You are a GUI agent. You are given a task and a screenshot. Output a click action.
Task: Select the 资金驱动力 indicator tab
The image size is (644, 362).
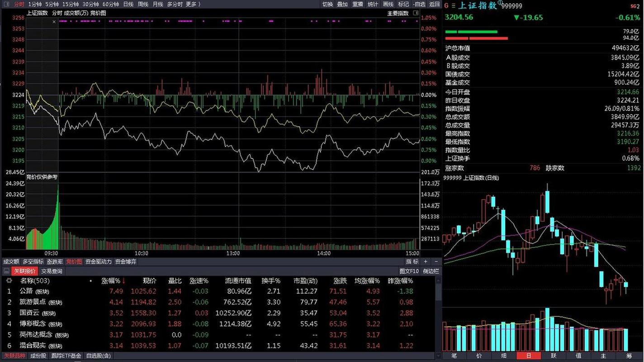98,262
